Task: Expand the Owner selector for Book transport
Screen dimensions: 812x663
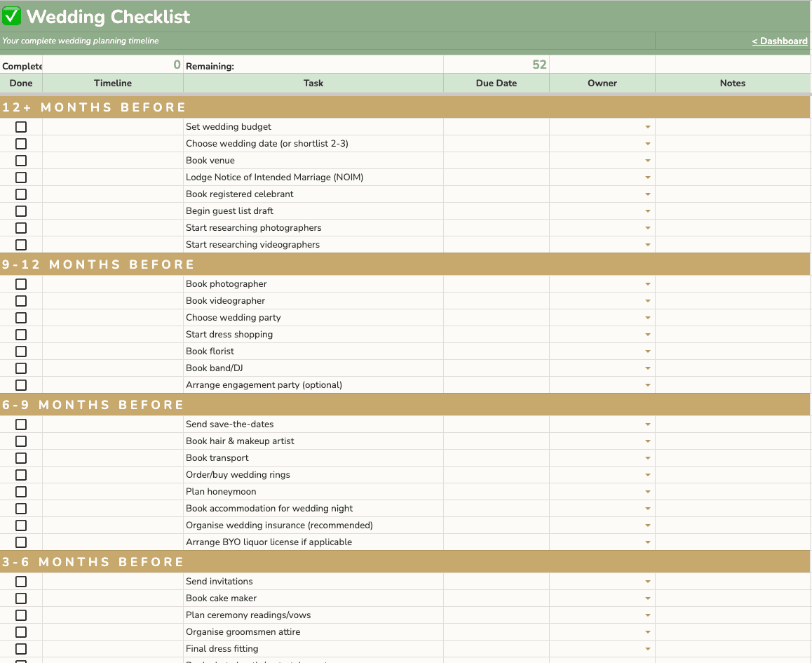Action: pos(647,458)
